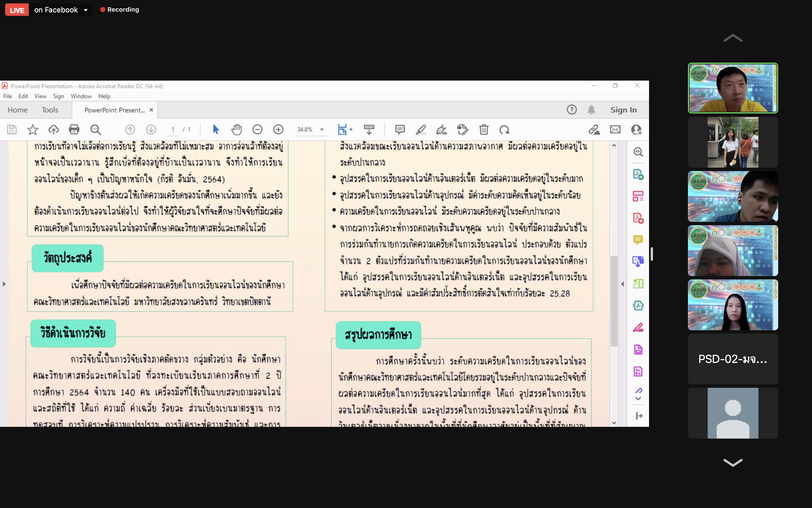Add a sticky note comment
The width and height of the screenshot is (812, 508).
pos(400,130)
